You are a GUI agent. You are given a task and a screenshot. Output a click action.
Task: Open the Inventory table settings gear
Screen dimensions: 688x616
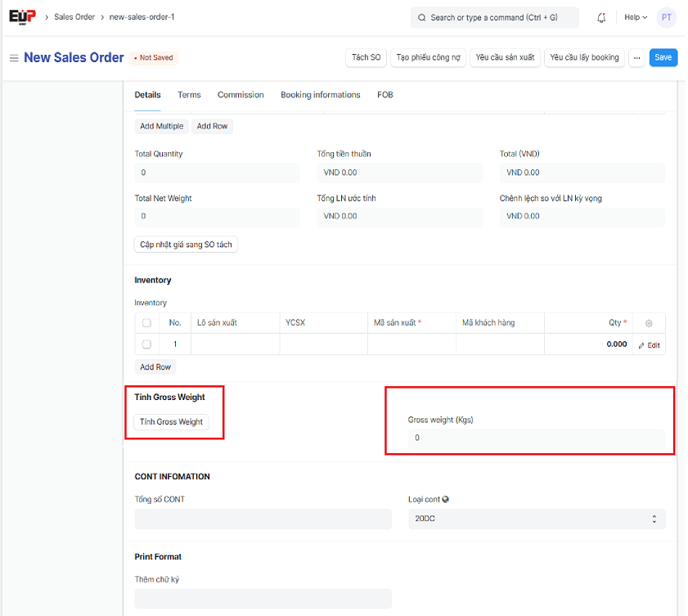pyautogui.click(x=649, y=323)
